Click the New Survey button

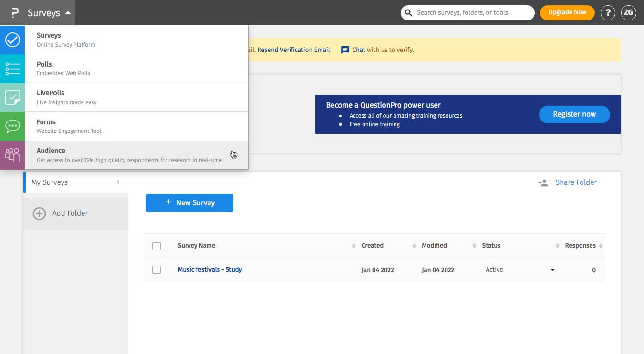click(189, 202)
